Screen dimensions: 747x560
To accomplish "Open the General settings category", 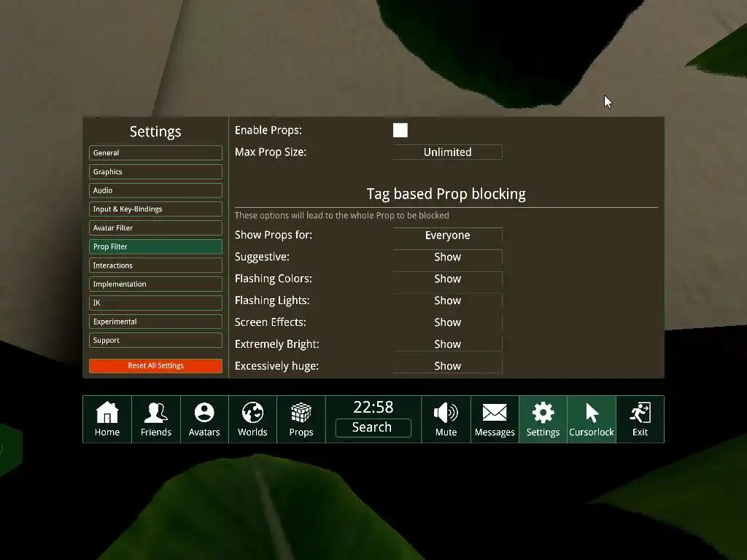I will tap(155, 153).
